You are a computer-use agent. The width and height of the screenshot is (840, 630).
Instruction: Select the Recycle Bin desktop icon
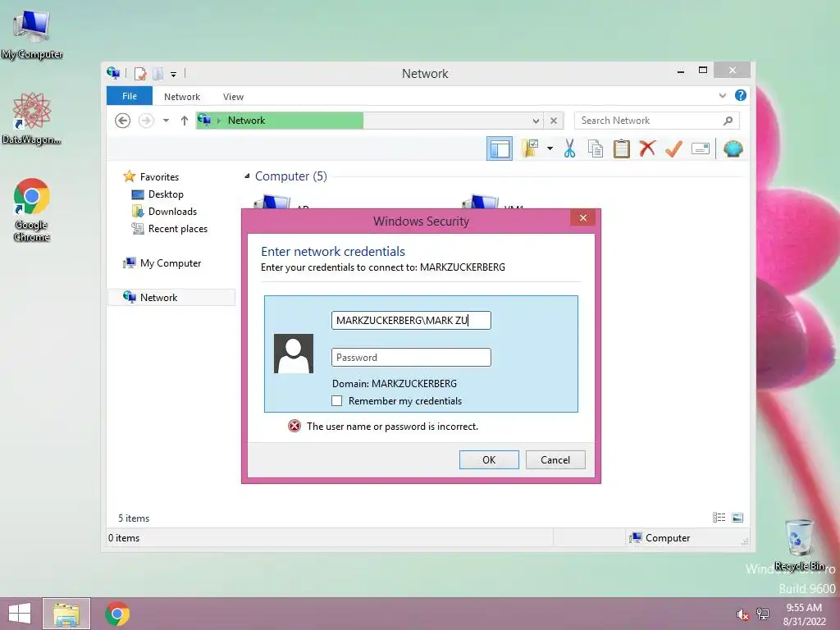pyautogui.click(x=799, y=545)
